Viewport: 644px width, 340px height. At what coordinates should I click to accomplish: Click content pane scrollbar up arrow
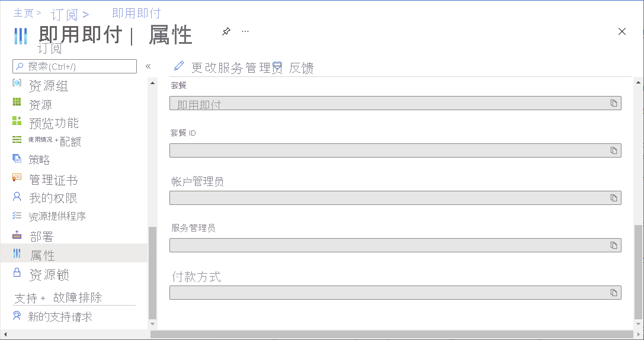[x=638, y=82]
